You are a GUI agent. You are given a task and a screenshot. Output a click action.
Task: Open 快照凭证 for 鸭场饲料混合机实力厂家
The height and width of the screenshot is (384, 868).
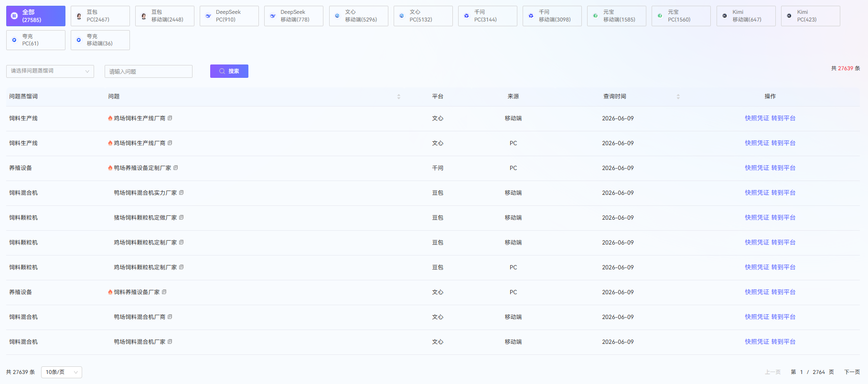tap(757, 192)
